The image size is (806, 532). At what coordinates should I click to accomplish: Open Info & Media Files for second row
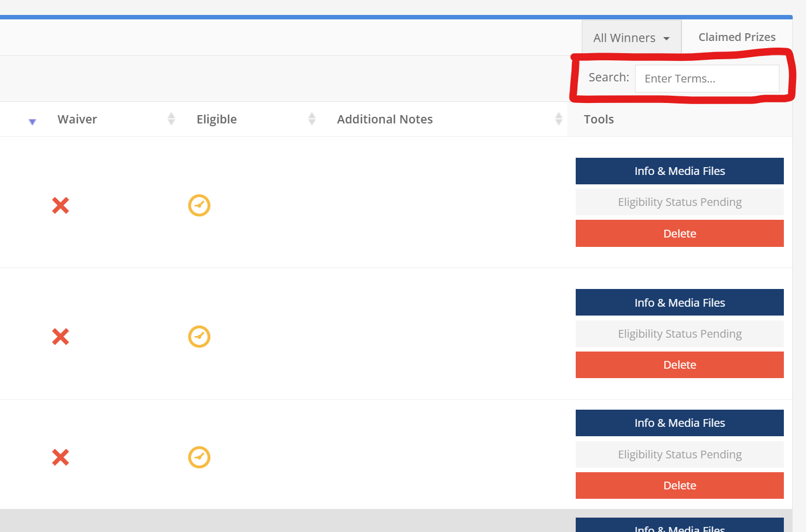click(679, 303)
